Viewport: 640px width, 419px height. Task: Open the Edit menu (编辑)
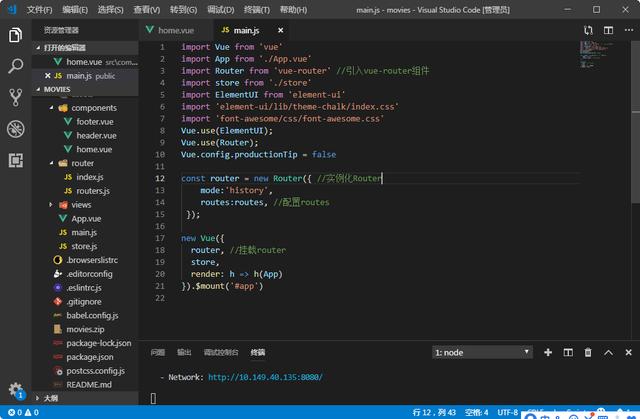[x=75, y=9]
